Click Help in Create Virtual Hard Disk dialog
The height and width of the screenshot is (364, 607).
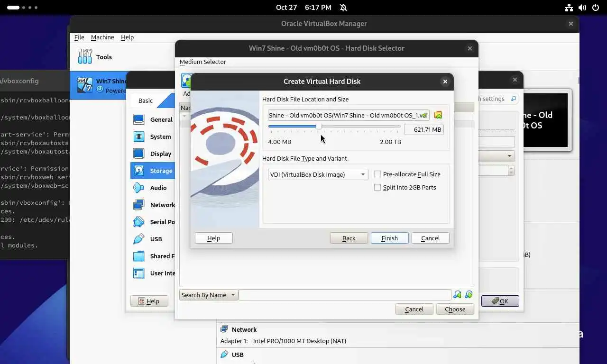point(214,238)
